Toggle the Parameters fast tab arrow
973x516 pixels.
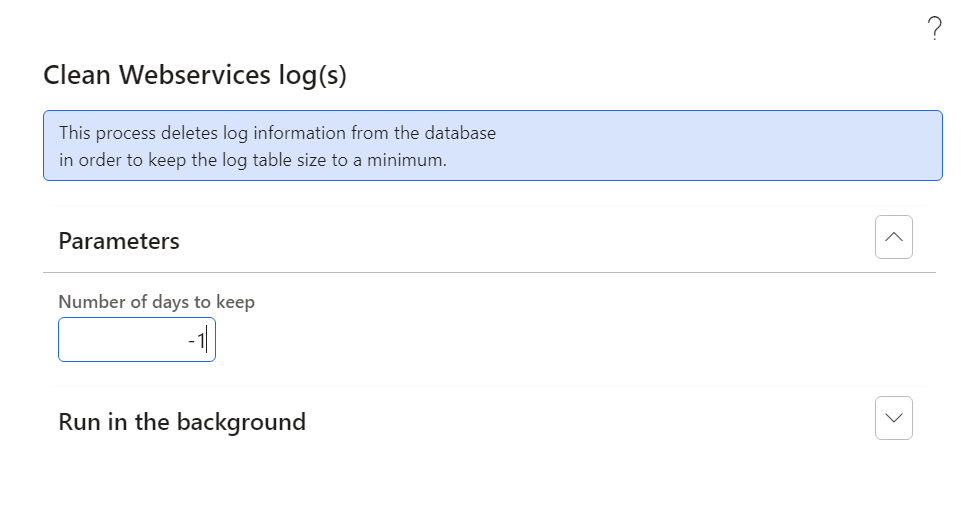894,237
